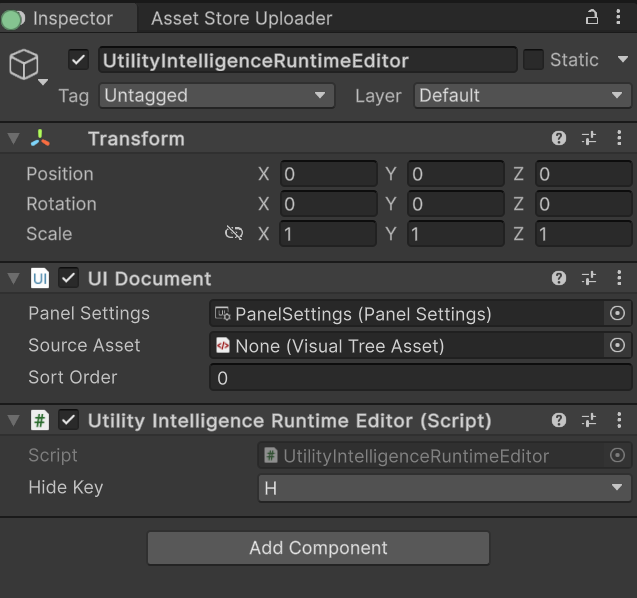
Task: Open the script component presets icon
Action: point(589,420)
